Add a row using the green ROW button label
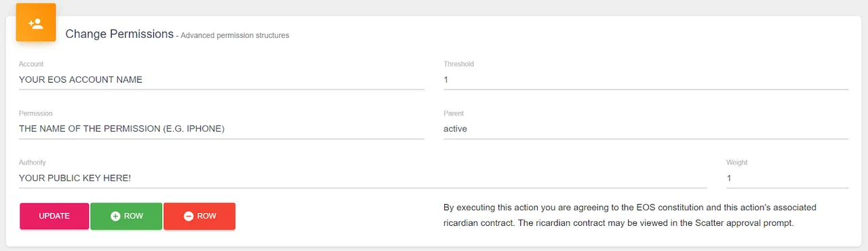The image size is (868, 251). [x=134, y=216]
